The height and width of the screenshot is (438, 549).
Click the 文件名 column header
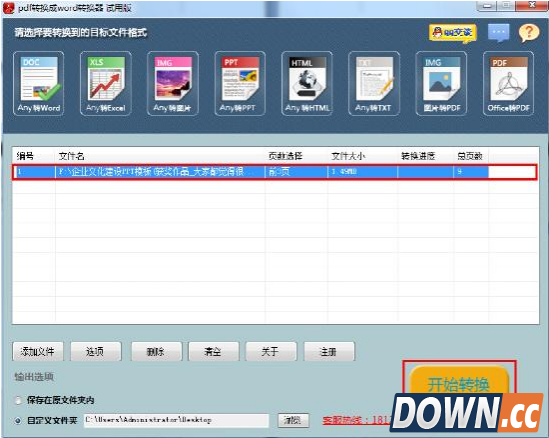click(x=160, y=156)
